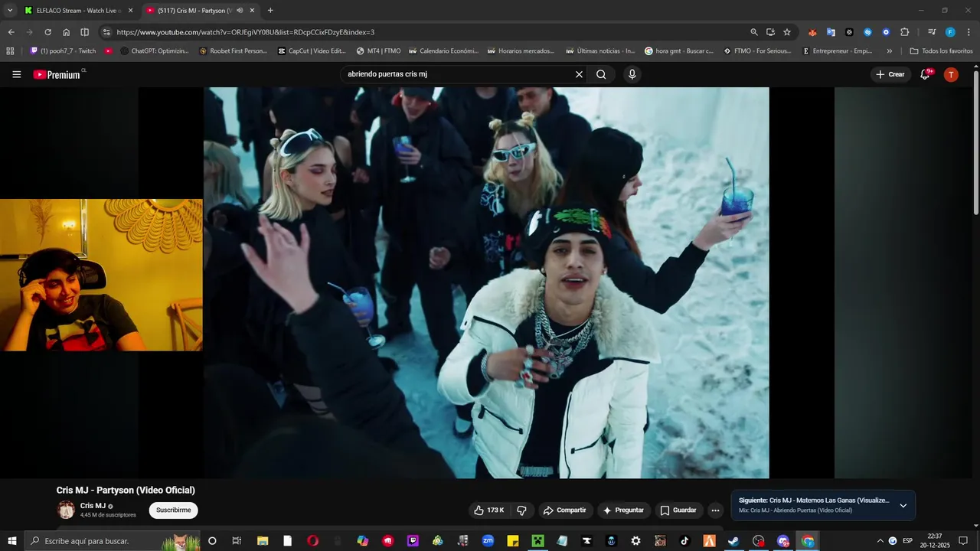This screenshot has height=551, width=980.
Task: Open the ChatGPT: Optimizin... bookmark
Action: 155,51
